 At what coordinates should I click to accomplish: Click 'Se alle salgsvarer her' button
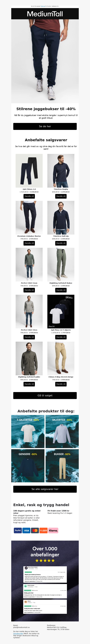(x=45, y=489)
